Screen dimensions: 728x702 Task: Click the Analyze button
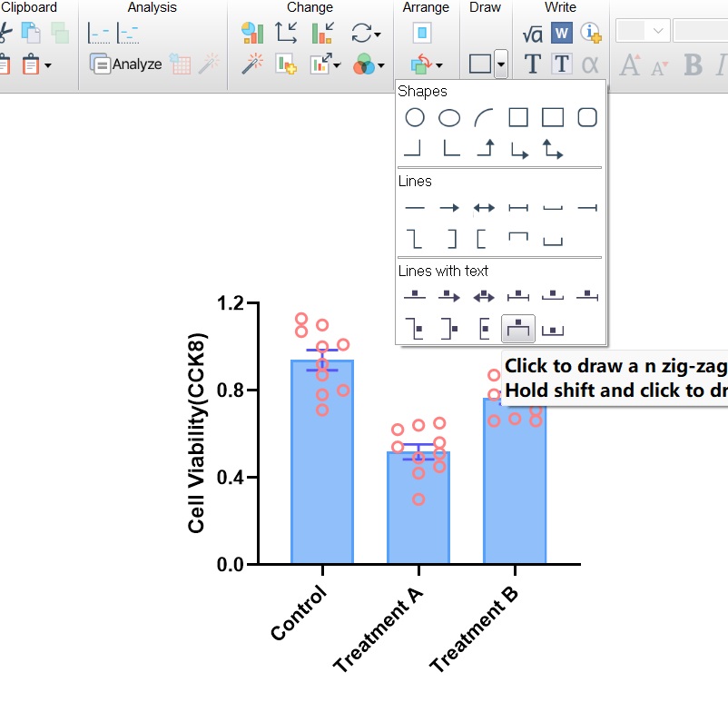[126, 64]
